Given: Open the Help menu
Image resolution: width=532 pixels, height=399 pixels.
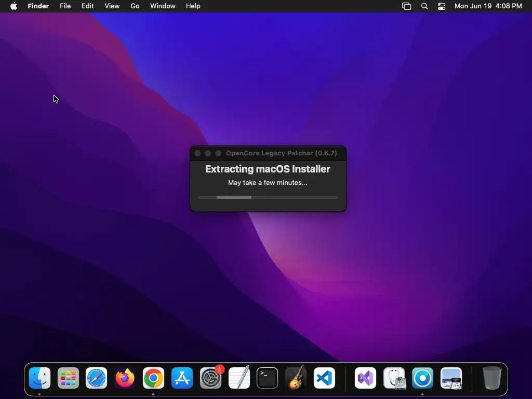Looking at the screenshot, I should pos(193,6).
